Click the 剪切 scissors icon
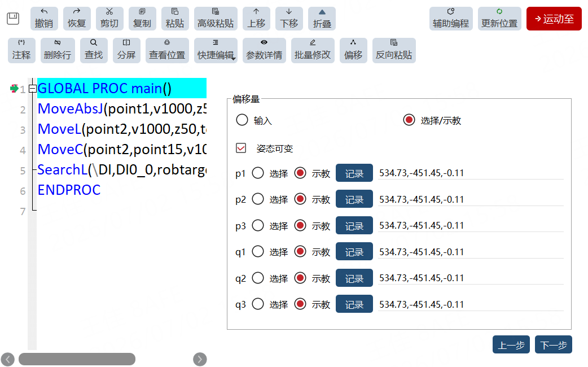 (109, 12)
